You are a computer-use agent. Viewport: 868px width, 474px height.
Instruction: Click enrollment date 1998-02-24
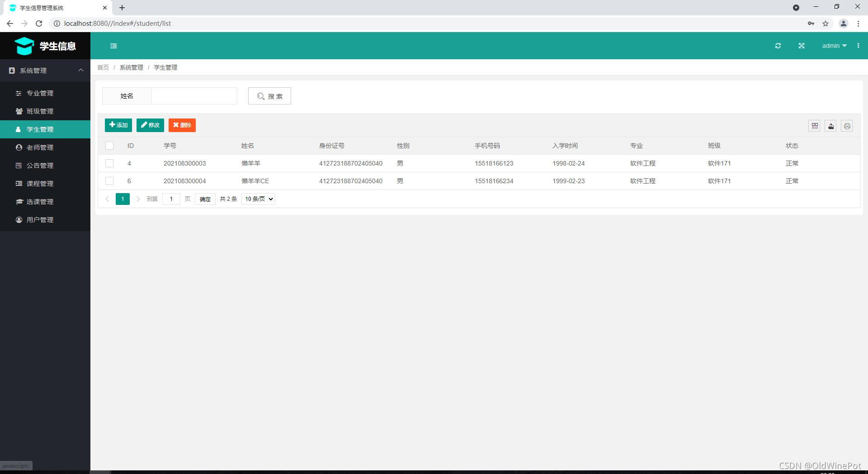click(569, 163)
